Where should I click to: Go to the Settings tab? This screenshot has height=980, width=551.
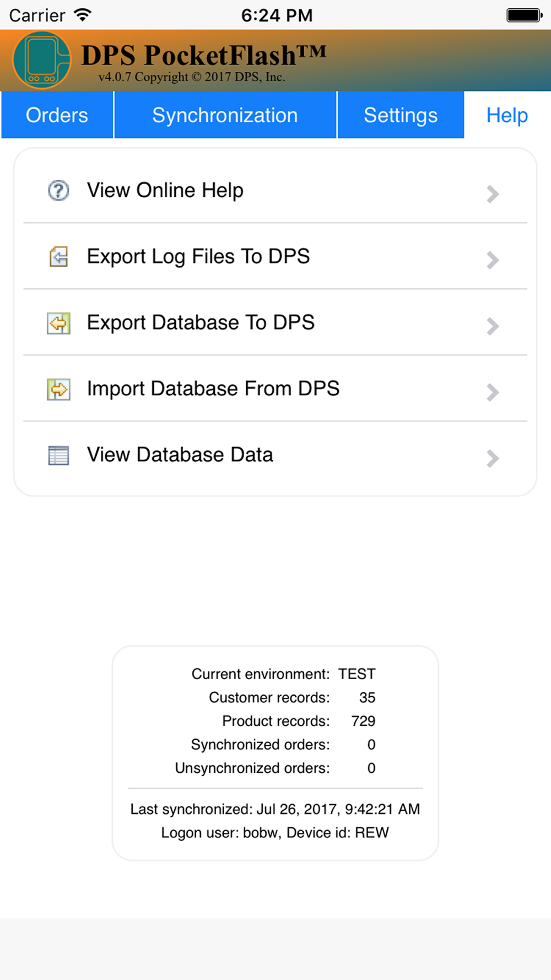401,115
